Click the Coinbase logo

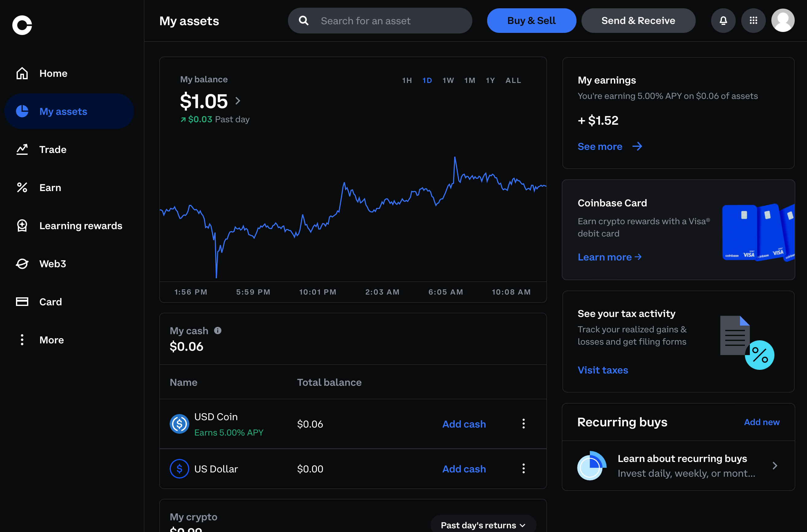click(22, 25)
